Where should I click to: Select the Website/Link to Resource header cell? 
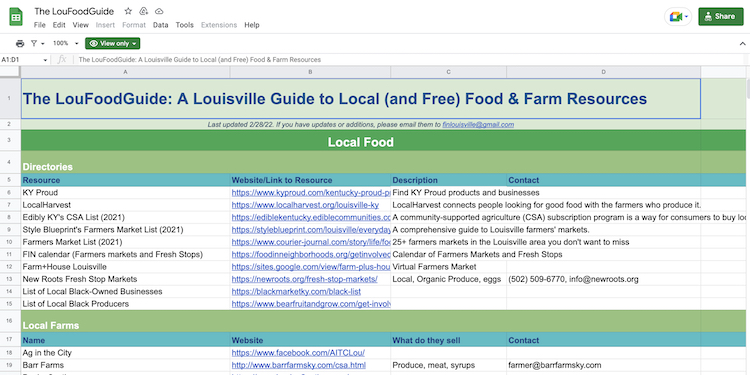coord(310,180)
